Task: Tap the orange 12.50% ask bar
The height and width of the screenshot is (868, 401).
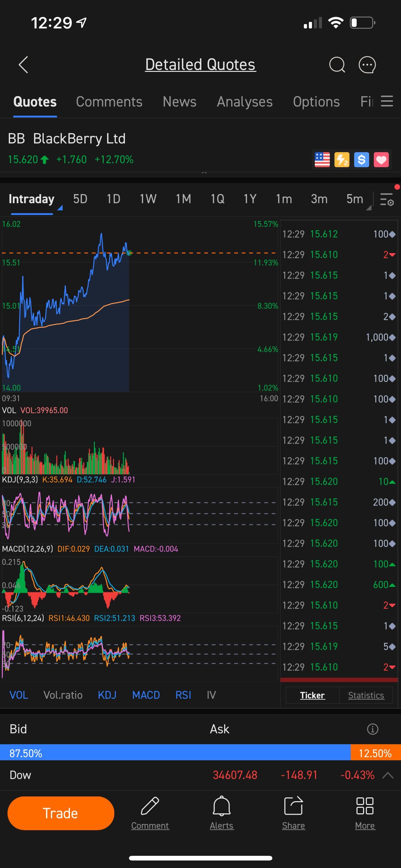Action: point(376,753)
